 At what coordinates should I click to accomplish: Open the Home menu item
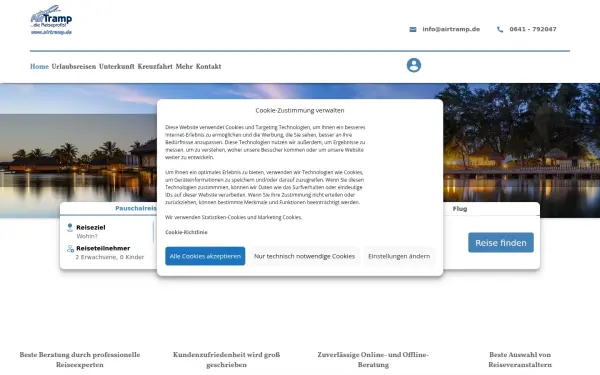(x=39, y=67)
